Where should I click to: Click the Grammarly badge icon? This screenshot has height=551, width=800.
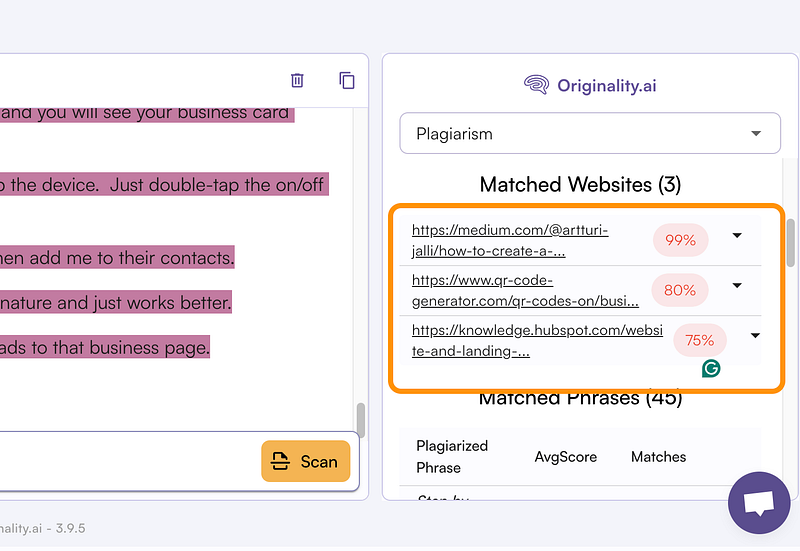(x=711, y=368)
